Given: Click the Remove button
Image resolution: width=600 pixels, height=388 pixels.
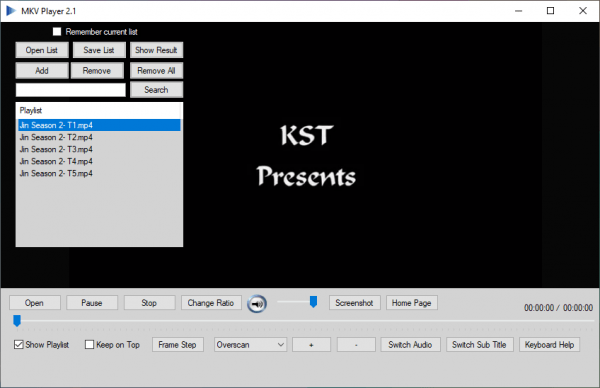Looking at the screenshot, I should click(97, 70).
